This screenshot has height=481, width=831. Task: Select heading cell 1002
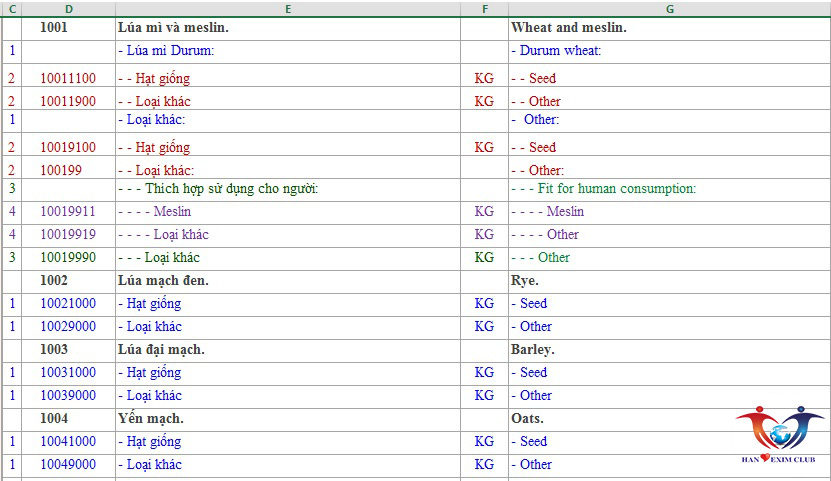pos(68,280)
